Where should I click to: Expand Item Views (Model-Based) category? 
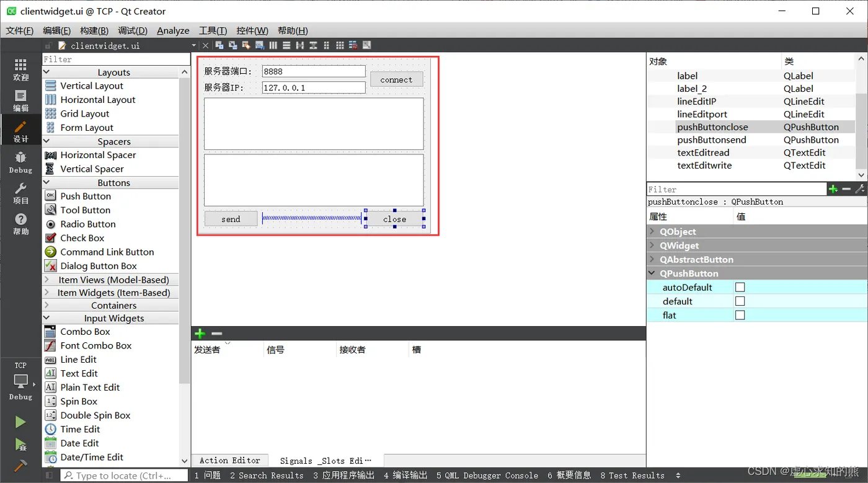coord(46,280)
